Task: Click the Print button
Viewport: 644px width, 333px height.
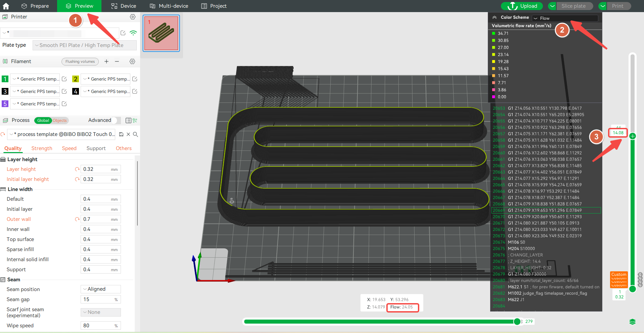Action: pyautogui.click(x=619, y=6)
